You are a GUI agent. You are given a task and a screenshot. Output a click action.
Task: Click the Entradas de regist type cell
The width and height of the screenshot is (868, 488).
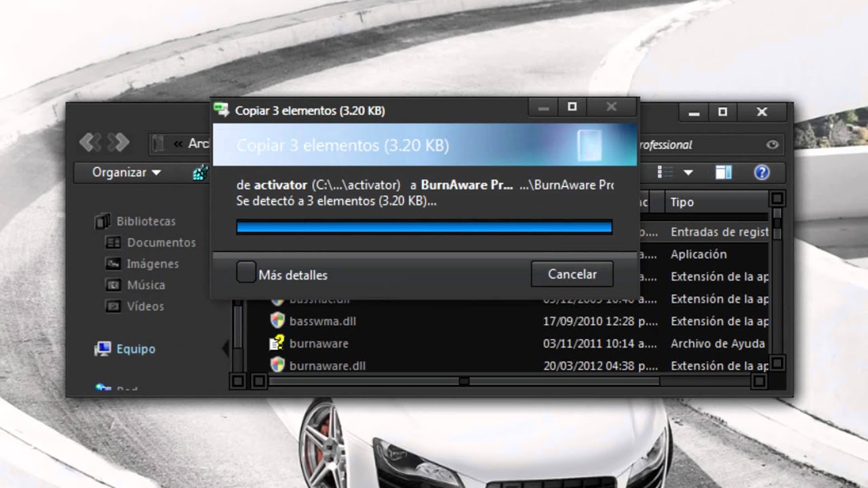pyautogui.click(x=719, y=232)
